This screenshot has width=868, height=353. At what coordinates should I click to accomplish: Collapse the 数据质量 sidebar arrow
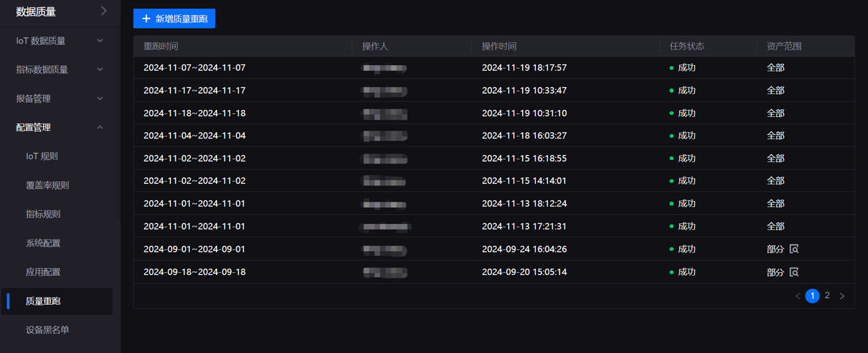pyautogui.click(x=104, y=11)
